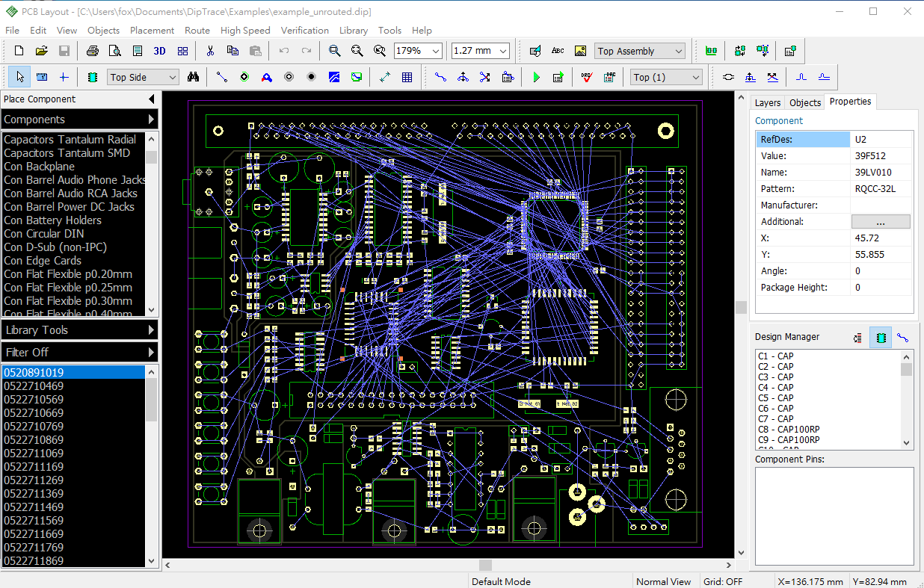924x588 pixels.
Task: Open the print preview icon
Action: tap(114, 51)
